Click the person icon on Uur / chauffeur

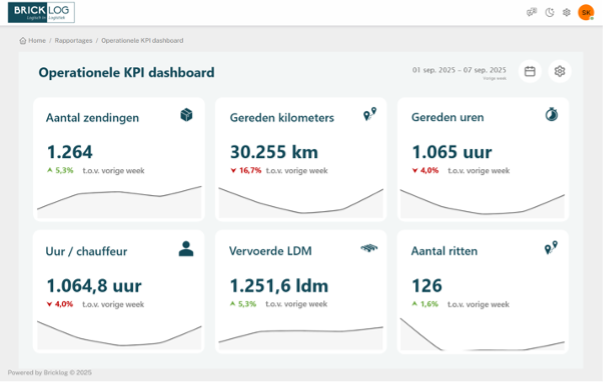(x=186, y=249)
